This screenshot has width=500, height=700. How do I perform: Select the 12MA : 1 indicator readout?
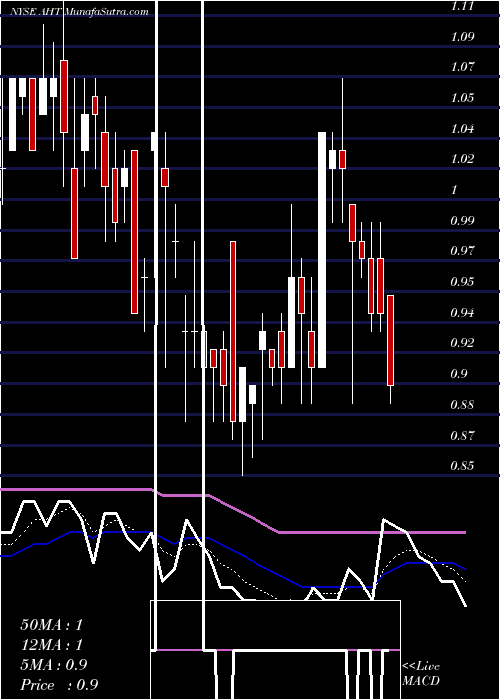click(x=51, y=645)
